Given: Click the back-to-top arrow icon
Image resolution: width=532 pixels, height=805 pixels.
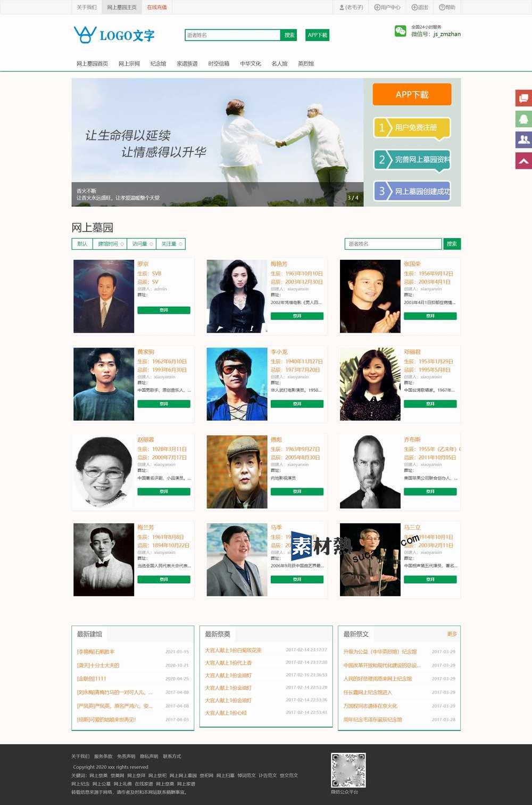Looking at the screenshot, I should pos(523,160).
